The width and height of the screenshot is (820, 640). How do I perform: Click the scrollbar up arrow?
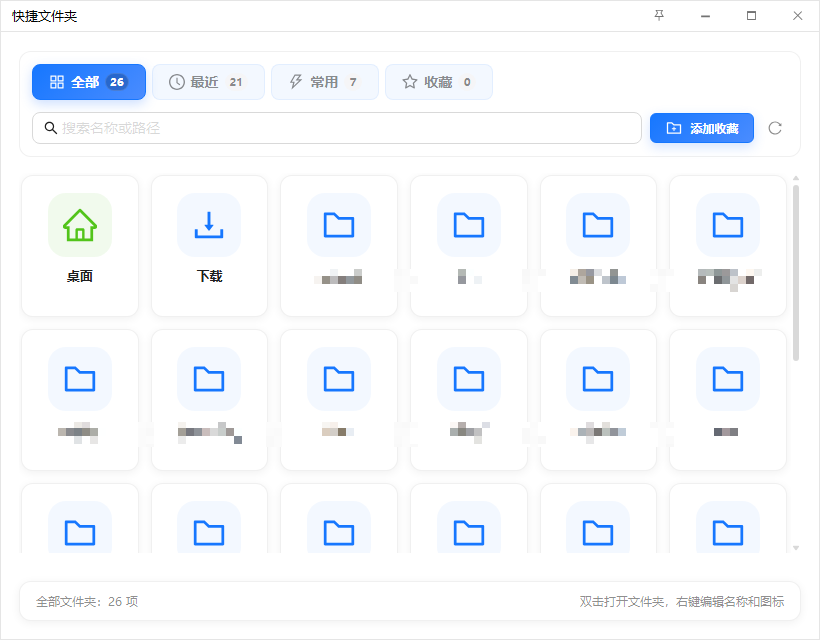coord(796,179)
